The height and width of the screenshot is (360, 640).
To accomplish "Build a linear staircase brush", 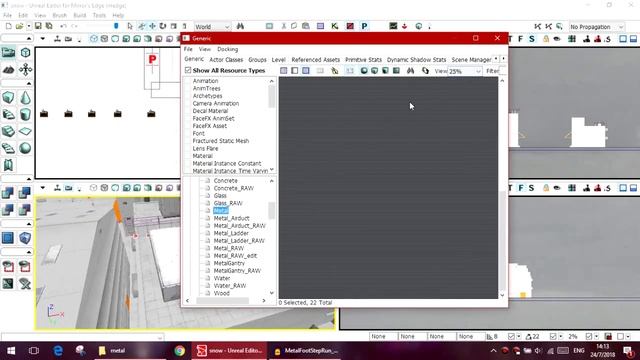I will tap(8, 131).
